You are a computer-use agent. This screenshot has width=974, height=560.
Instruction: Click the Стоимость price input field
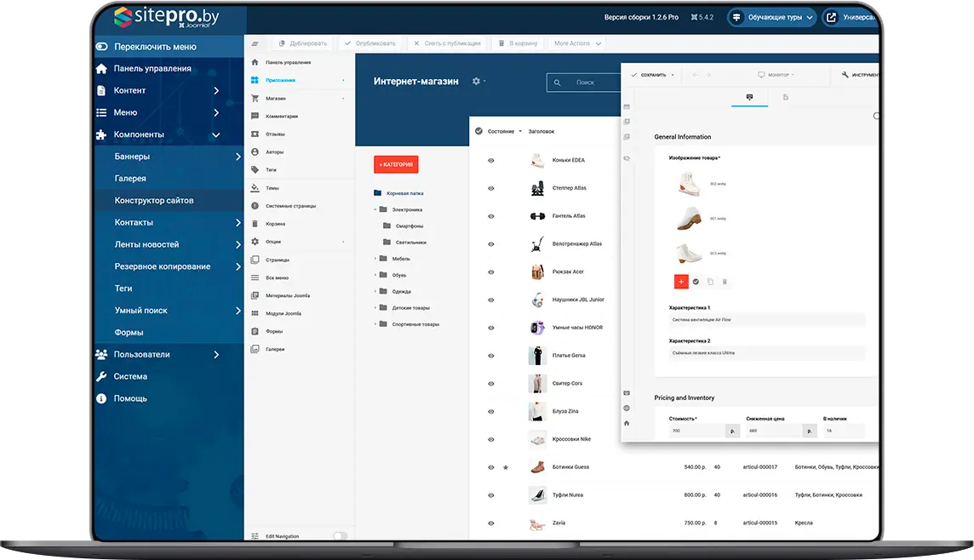point(694,431)
